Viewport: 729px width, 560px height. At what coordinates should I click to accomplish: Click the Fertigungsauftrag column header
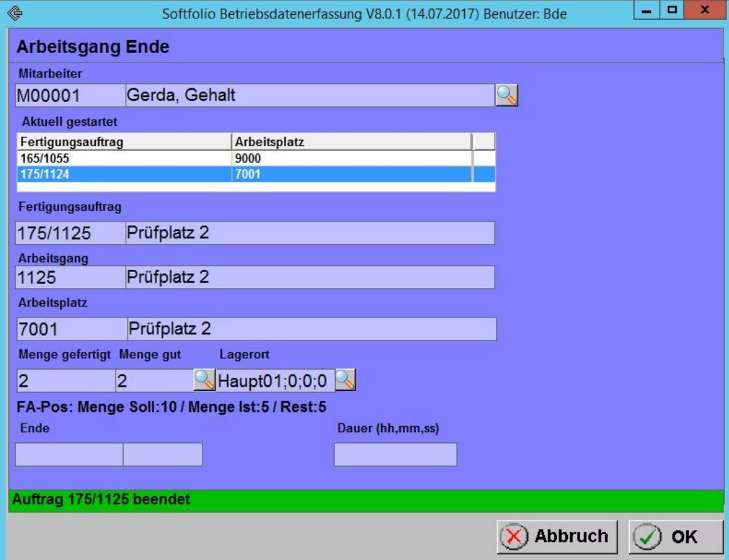coord(122,142)
